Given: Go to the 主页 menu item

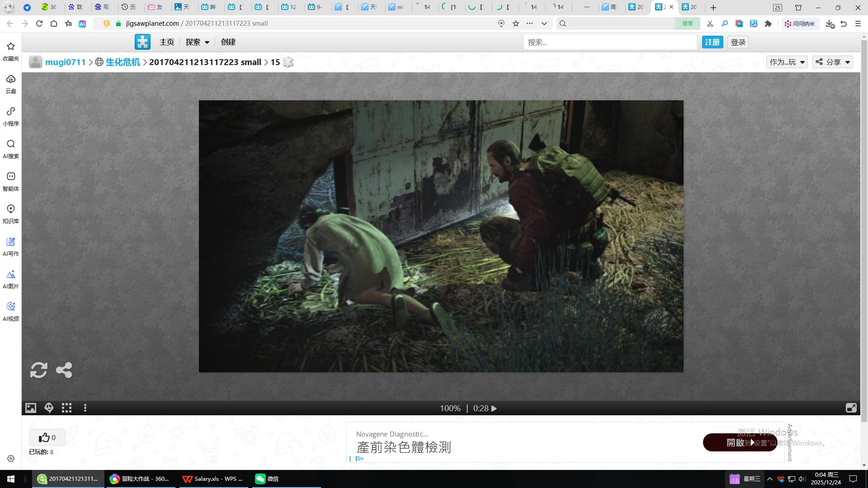Looking at the screenshot, I should 166,42.
